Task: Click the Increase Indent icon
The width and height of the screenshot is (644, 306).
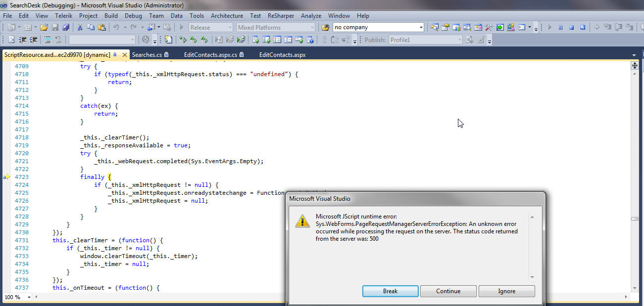Action: tap(33, 40)
